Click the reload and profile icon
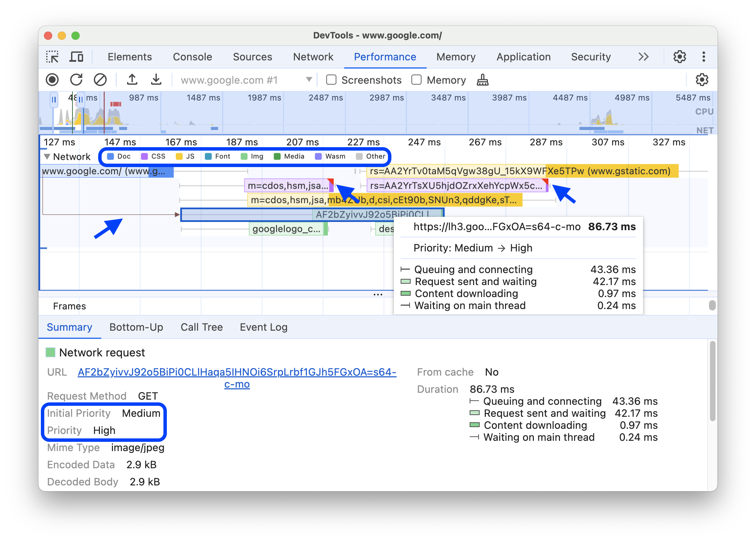Image resolution: width=756 pixels, height=542 pixels. point(76,79)
